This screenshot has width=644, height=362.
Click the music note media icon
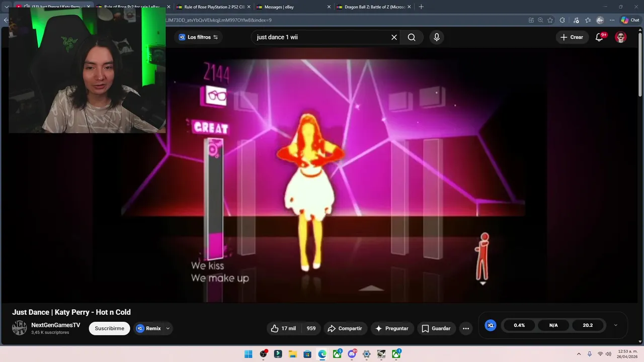click(576, 20)
